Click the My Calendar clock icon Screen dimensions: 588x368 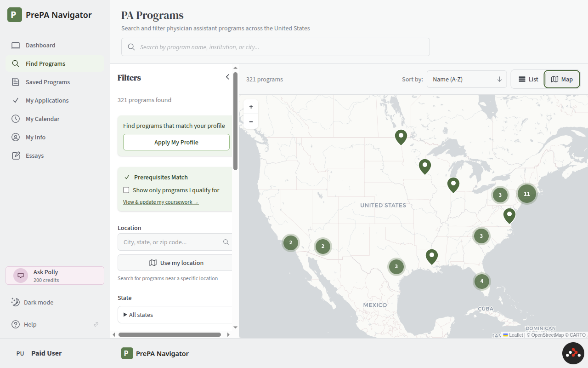[x=16, y=119]
